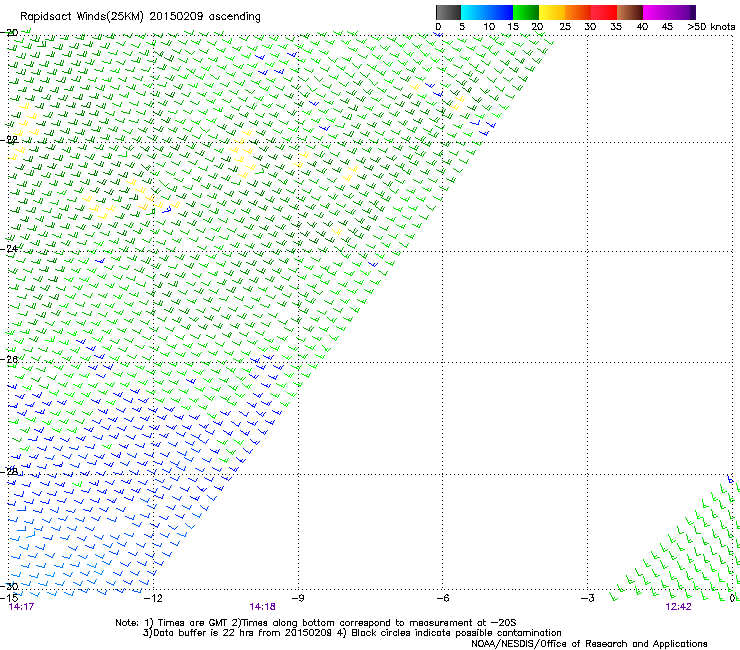This screenshot has height=650, width=740.
Task: Click the '45' legend scale label
Action: click(667, 27)
